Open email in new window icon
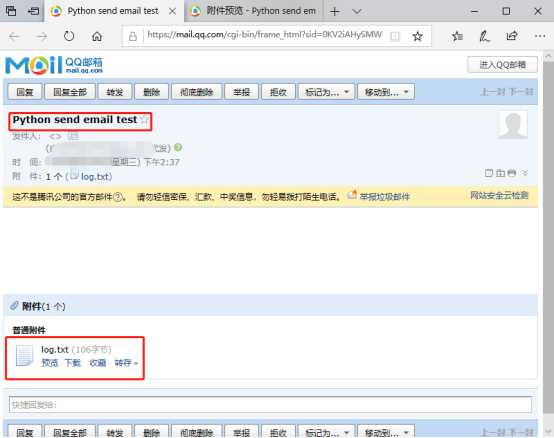The image size is (554, 438). point(500,173)
